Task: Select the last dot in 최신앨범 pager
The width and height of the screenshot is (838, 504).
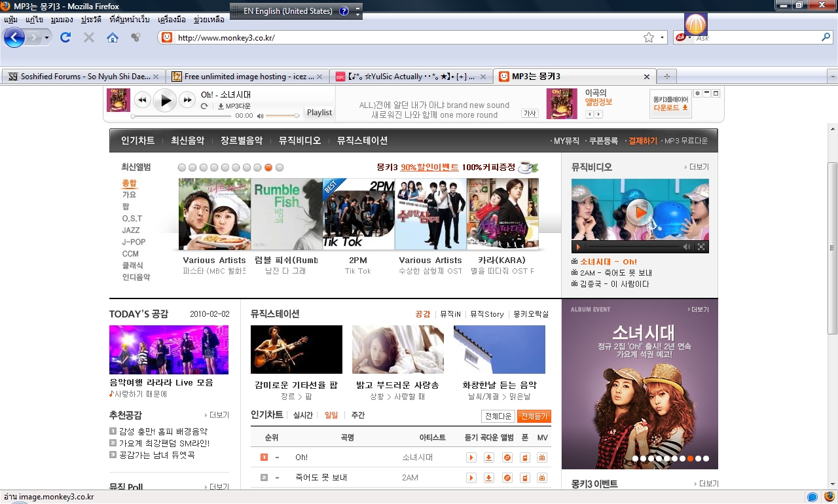Action: pos(280,168)
